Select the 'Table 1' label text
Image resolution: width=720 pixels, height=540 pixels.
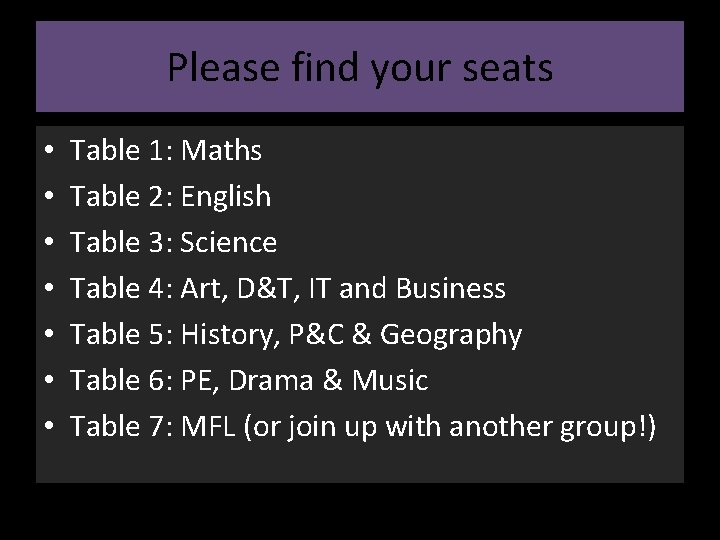click(119, 151)
